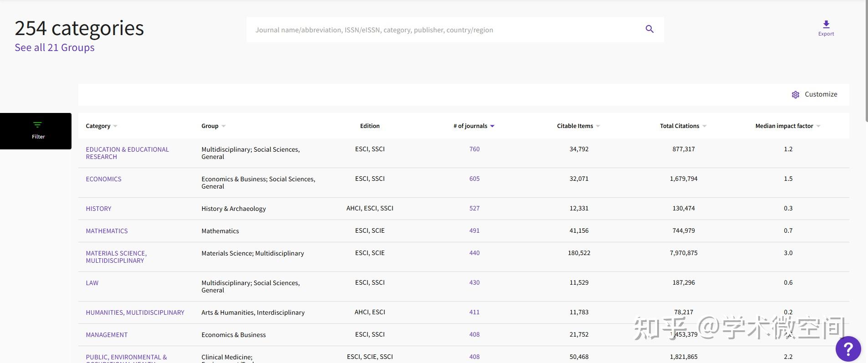Open the HISTORY category link
Image resolution: width=868 pixels, height=363 pixels.
tap(98, 209)
